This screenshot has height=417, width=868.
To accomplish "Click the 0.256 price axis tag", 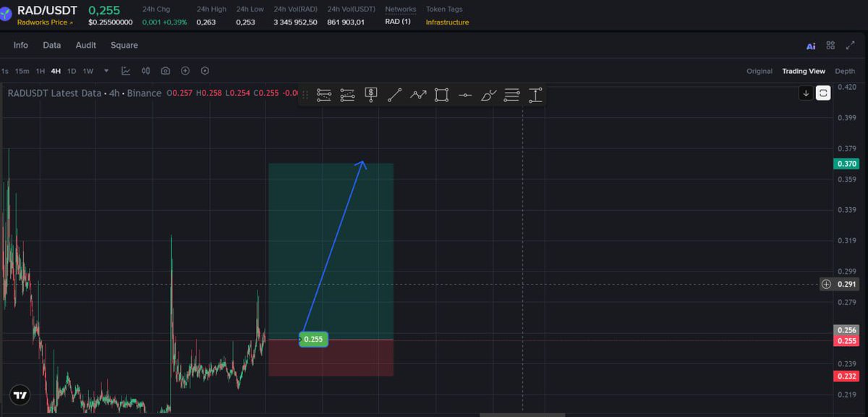I will coord(847,330).
